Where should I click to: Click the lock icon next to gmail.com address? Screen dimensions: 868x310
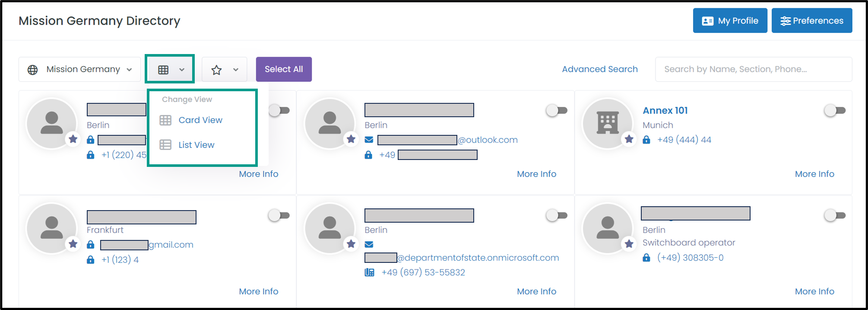[90, 245]
